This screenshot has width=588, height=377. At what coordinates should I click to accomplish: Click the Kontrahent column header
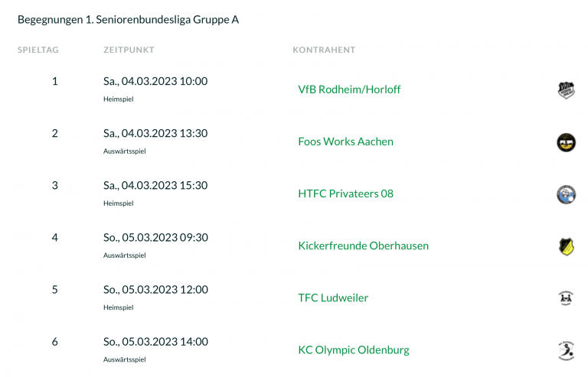(324, 50)
